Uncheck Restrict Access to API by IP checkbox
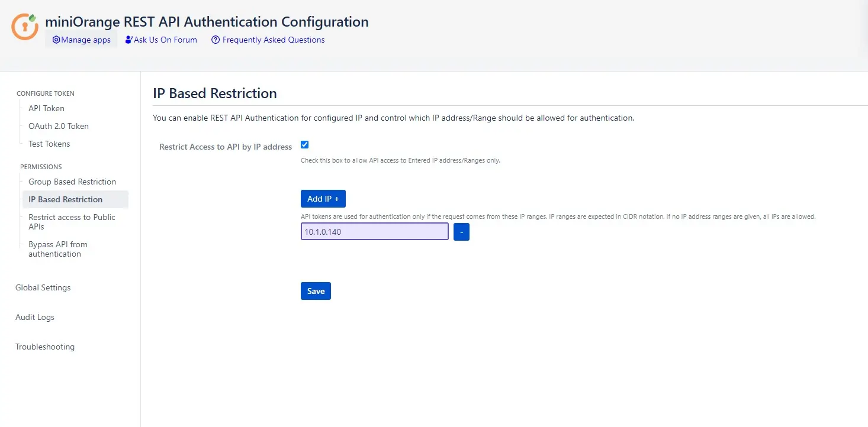The width and height of the screenshot is (868, 427). 305,145
